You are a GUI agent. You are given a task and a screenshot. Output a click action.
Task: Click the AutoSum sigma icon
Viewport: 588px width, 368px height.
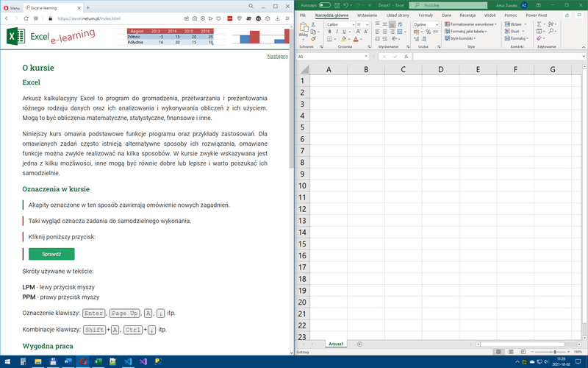click(539, 24)
